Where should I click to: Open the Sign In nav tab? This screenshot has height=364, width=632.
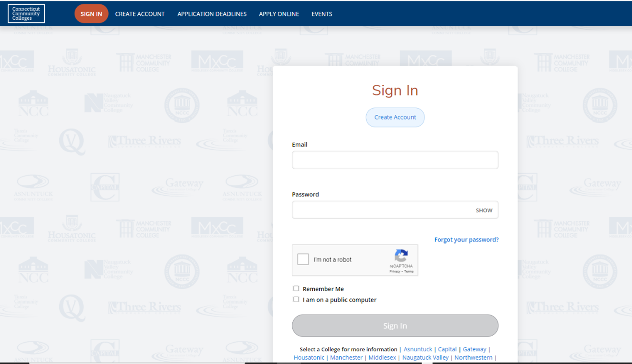click(91, 14)
